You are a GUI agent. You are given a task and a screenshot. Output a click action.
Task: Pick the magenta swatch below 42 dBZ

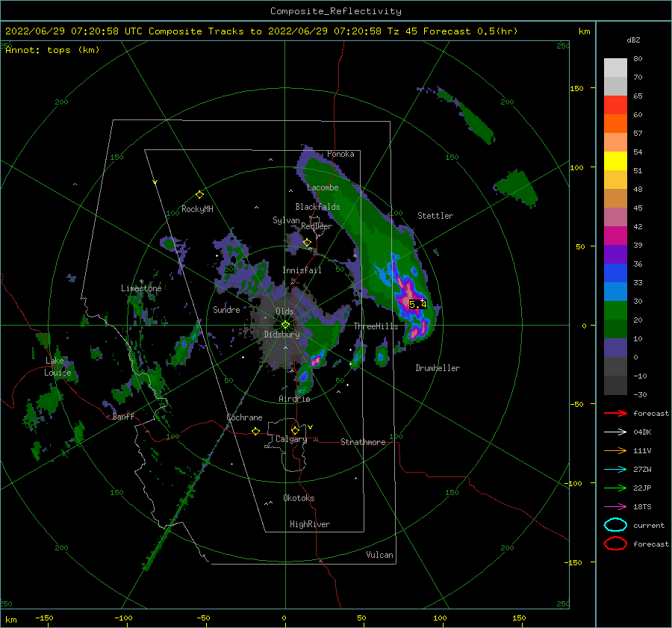click(615, 235)
